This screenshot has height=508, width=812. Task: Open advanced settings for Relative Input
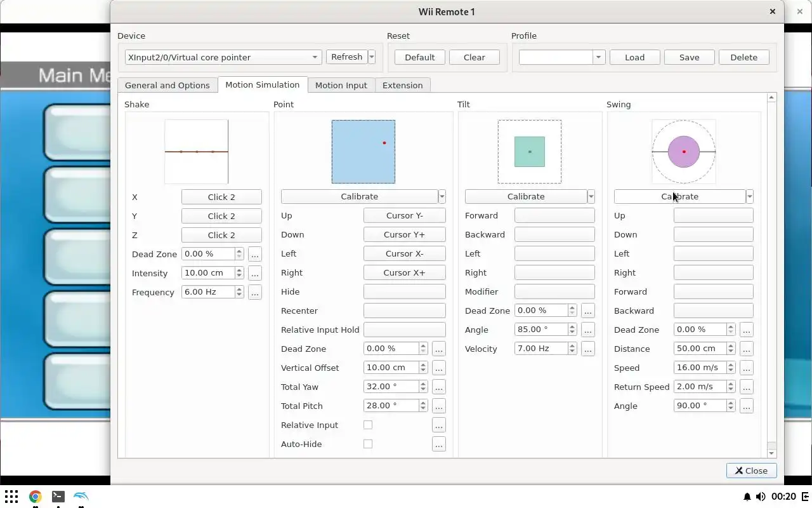point(439,425)
